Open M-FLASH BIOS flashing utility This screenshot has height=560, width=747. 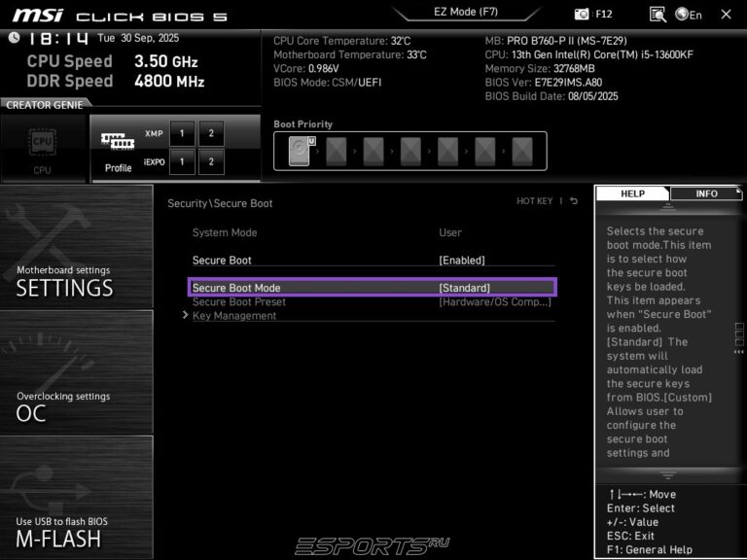point(76,498)
